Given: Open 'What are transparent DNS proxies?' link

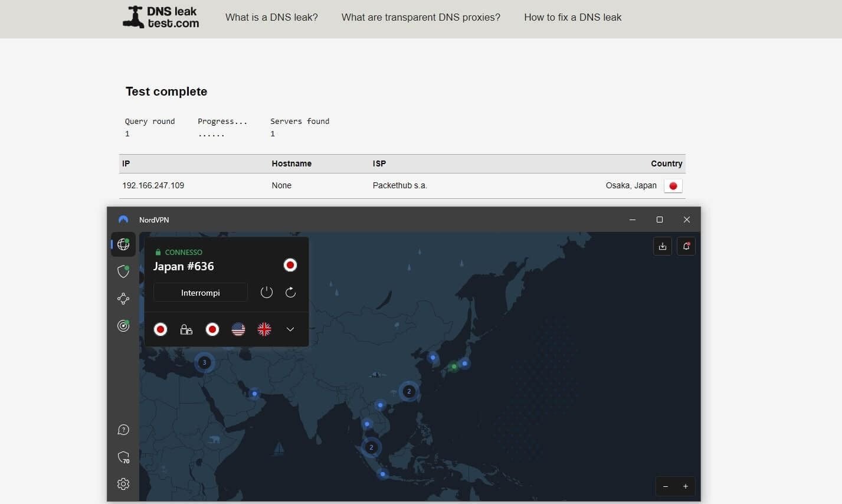Looking at the screenshot, I should [x=421, y=17].
